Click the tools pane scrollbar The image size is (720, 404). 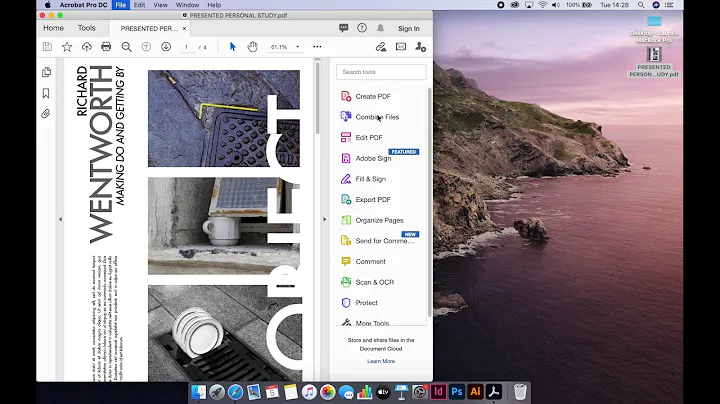(x=429, y=202)
